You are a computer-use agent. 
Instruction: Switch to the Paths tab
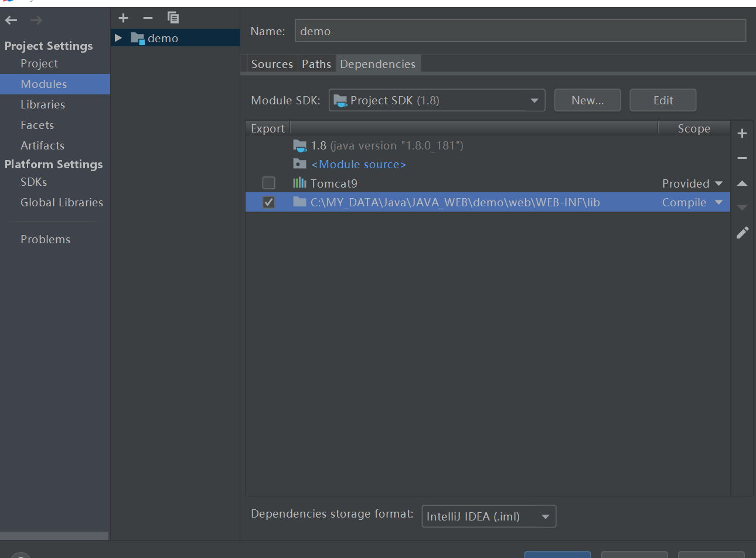(316, 64)
